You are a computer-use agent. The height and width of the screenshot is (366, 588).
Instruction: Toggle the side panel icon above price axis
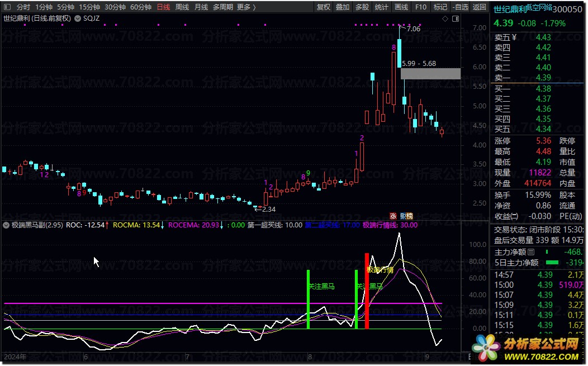coord(456,19)
